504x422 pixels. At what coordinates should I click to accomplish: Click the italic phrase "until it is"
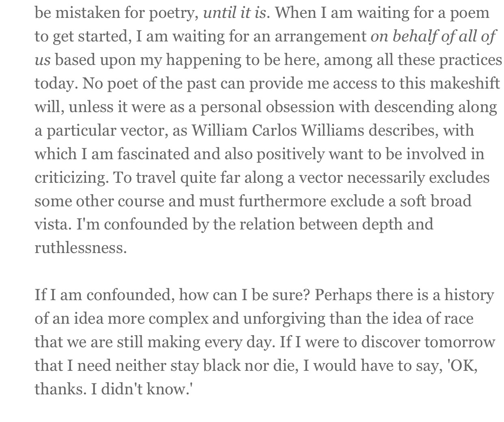pyautogui.click(x=235, y=13)
